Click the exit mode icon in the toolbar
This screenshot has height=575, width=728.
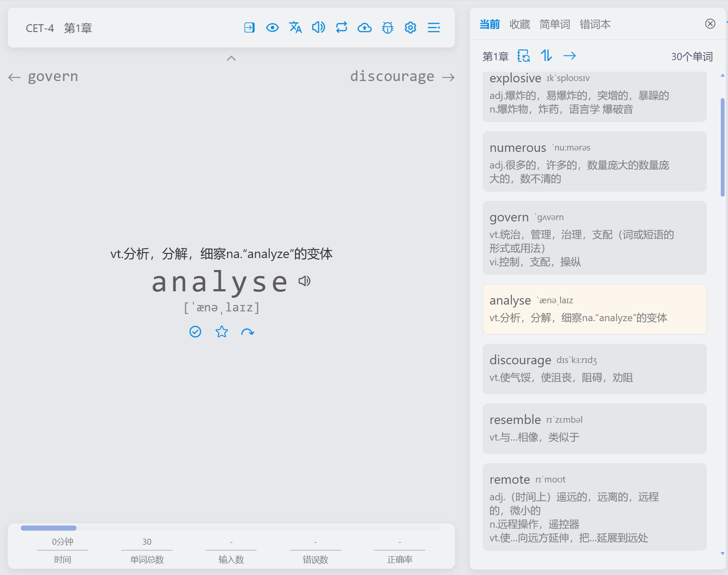249,28
